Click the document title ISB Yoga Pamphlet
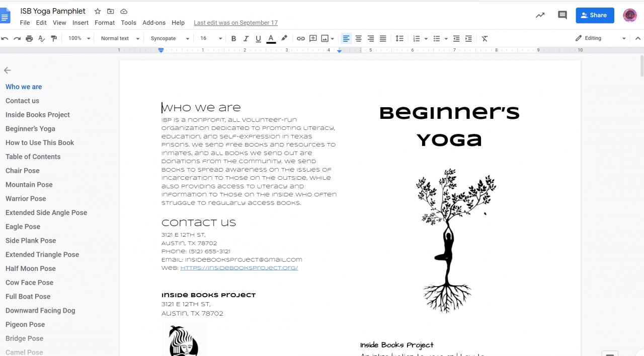Screen dimensions: 644x356 [x=53, y=11]
